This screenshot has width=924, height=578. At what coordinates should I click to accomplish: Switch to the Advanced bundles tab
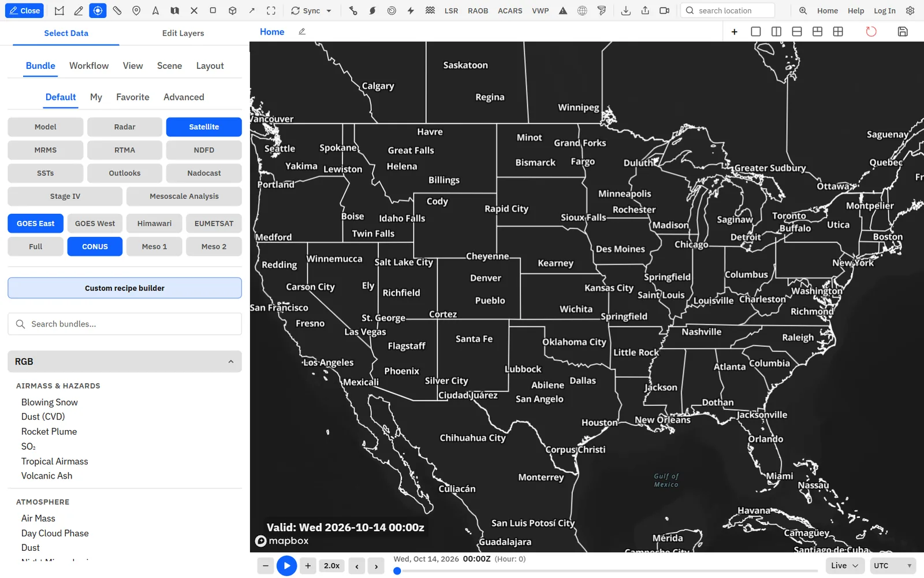184,97
